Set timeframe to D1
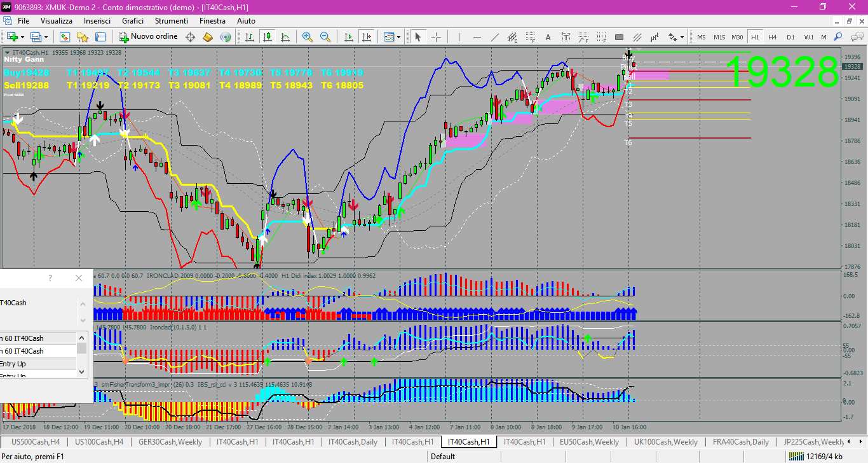 [x=790, y=37]
